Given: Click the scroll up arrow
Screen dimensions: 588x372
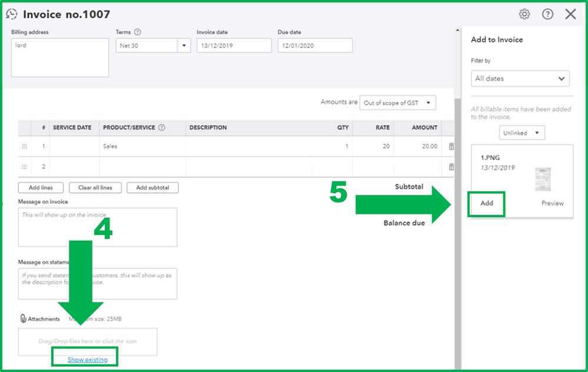Looking at the screenshot, I should tap(457, 30).
